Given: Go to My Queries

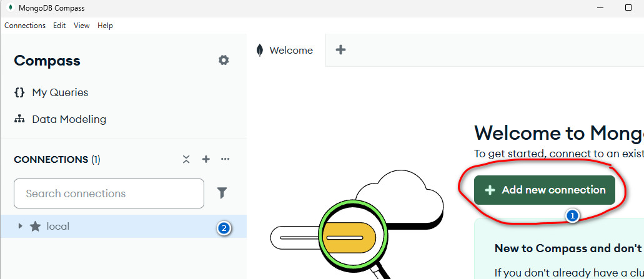Looking at the screenshot, I should point(60,92).
